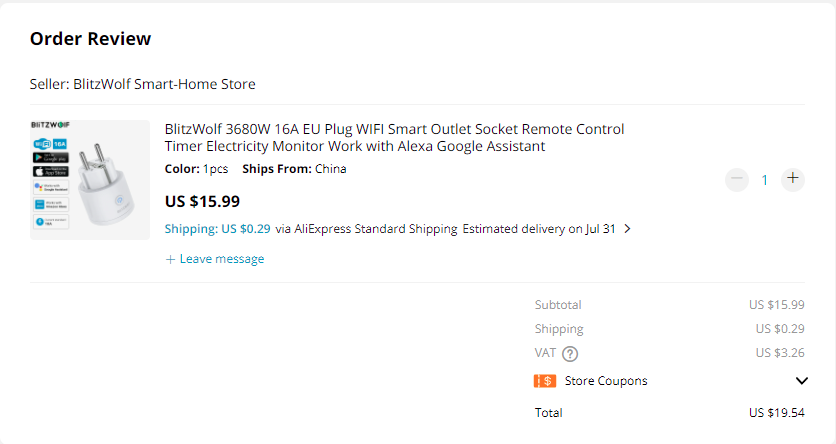Click the US $3.26 VAT amount
Image resolution: width=836 pixels, height=444 pixels.
point(780,353)
